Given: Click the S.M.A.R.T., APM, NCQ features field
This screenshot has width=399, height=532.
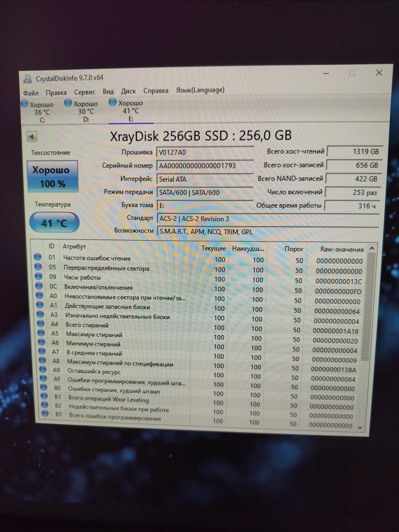Looking at the screenshot, I should [268, 231].
